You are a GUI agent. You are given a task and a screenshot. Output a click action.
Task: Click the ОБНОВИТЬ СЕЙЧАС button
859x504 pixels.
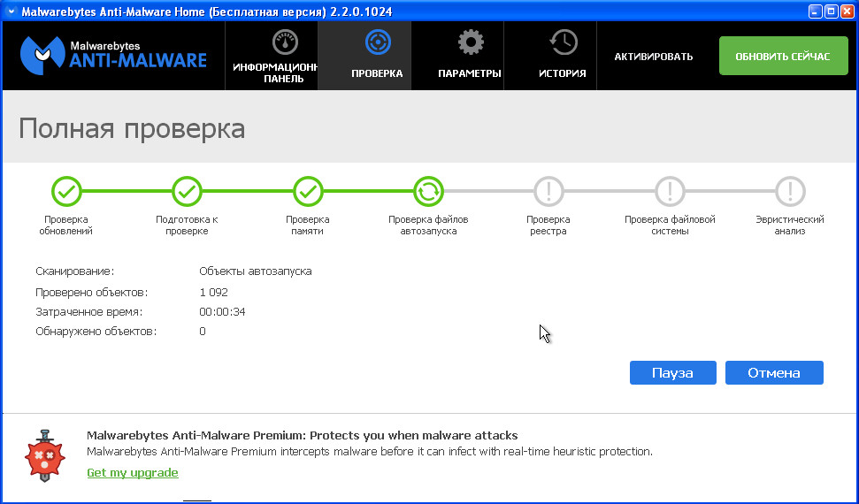coord(782,57)
